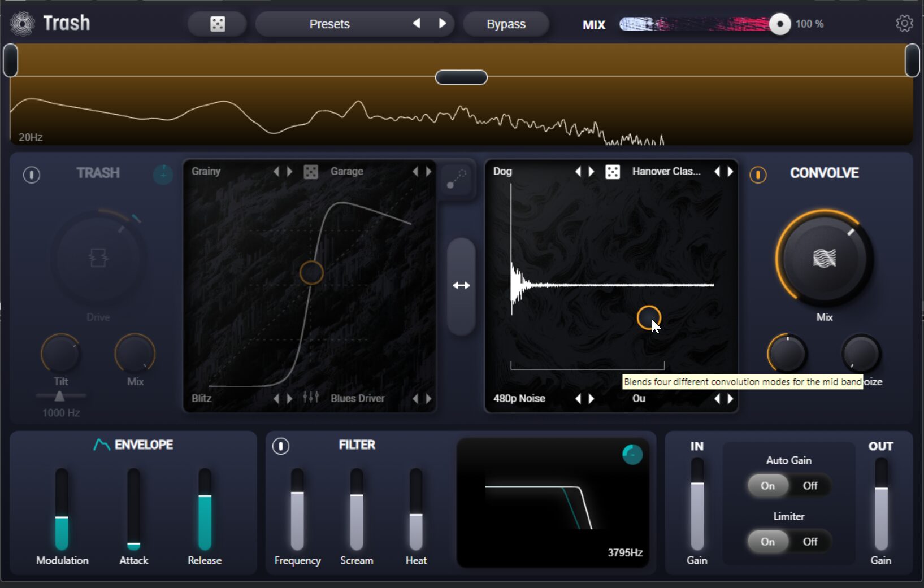Click the Trash module teal modulation icon
Image resolution: width=924 pixels, height=588 pixels.
coord(163,175)
